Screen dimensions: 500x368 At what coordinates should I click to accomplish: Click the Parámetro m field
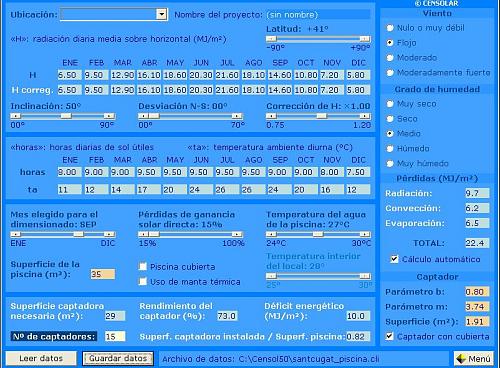(477, 306)
